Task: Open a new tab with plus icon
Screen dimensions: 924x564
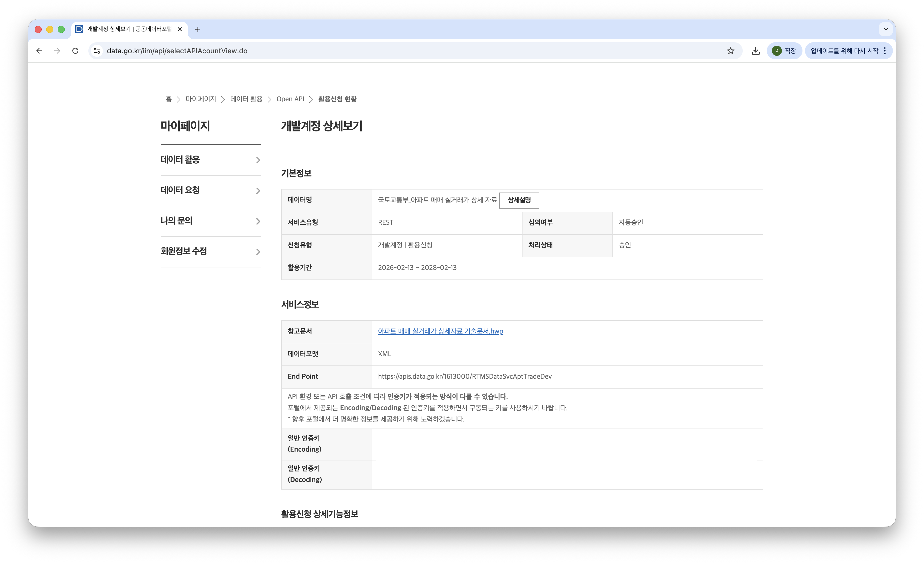Action: point(198,29)
